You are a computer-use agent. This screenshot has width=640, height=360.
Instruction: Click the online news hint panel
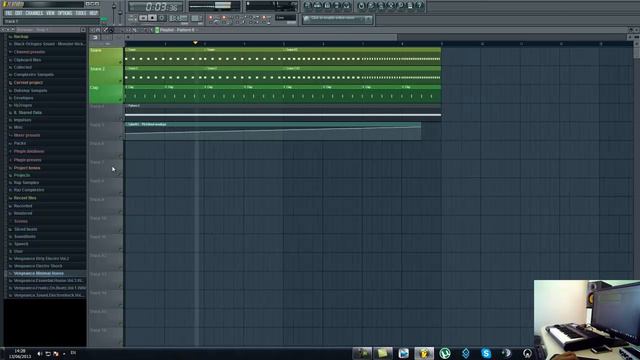pos(337,19)
